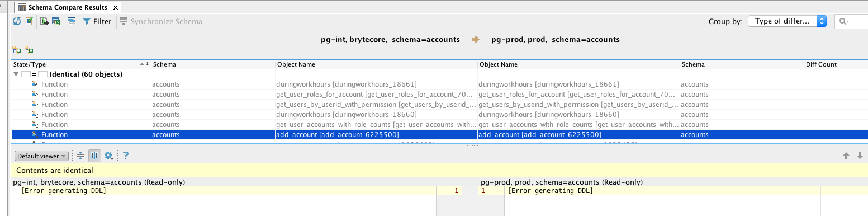Click 'pg-prod, prod, schema=accounts' title above results table
868x216 pixels.
coord(556,40)
